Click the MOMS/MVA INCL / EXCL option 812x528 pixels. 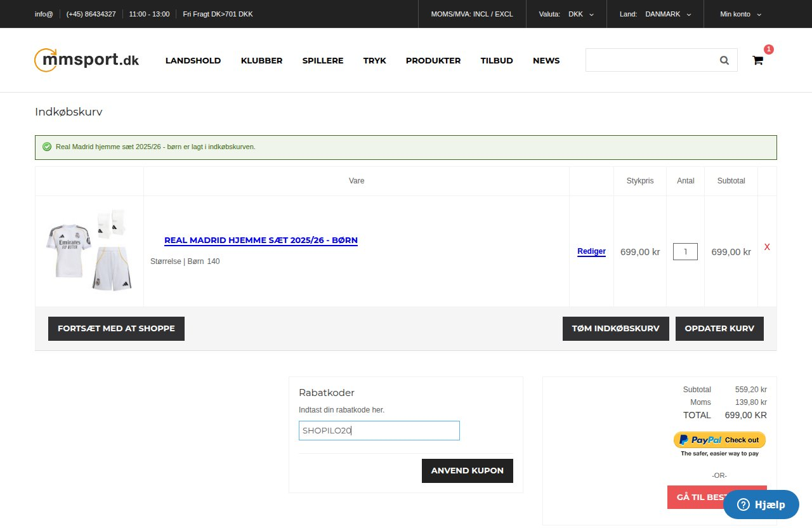pos(472,14)
